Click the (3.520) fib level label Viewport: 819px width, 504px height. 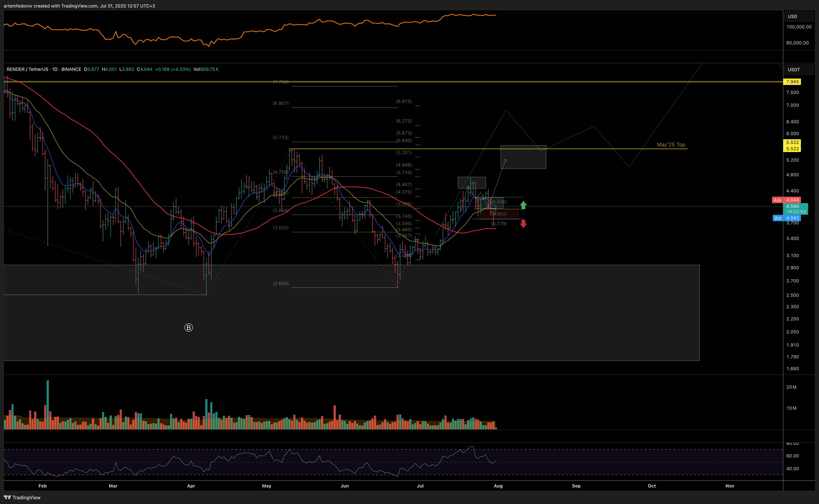coord(281,228)
